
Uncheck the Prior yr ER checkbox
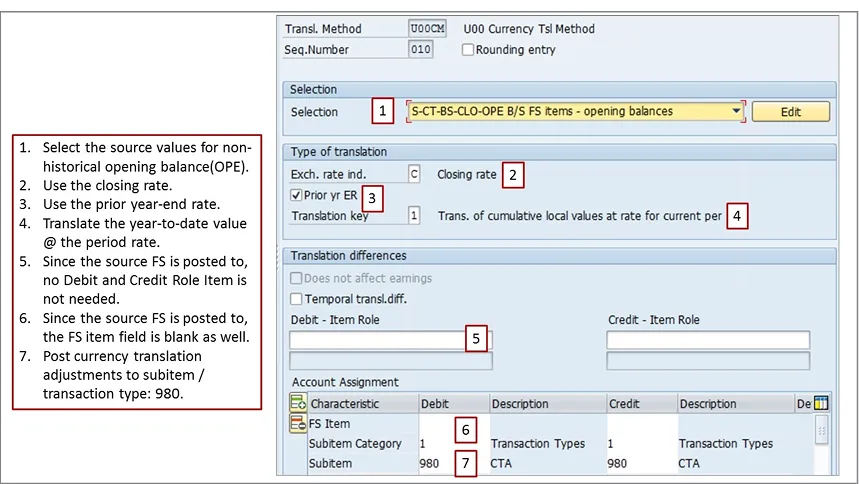[x=296, y=195]
